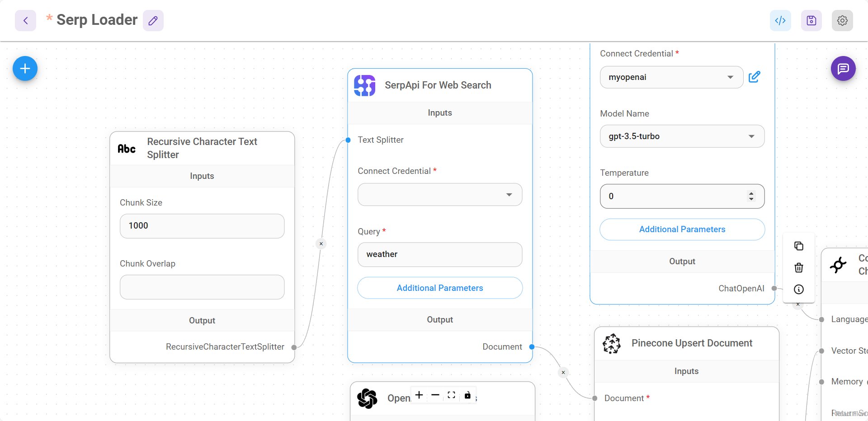Open chatflow settings gear
868x421 pixels.
click(842, 20)
